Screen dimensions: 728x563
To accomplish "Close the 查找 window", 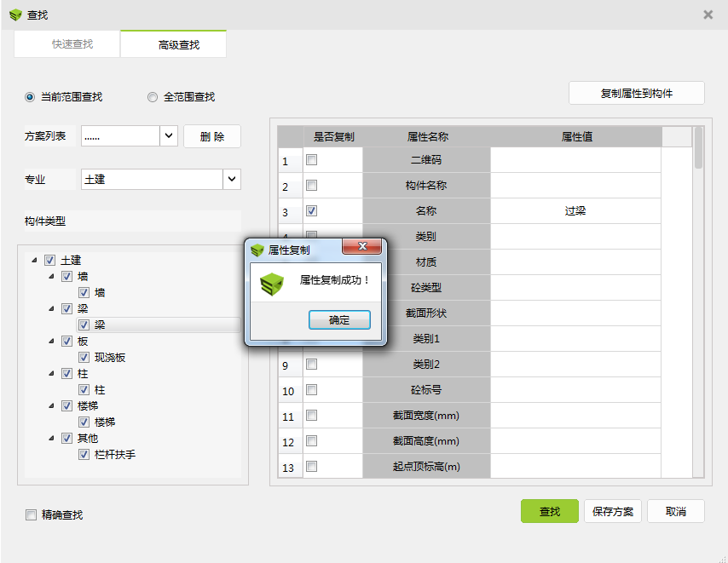I will click(x=708, y=14).
